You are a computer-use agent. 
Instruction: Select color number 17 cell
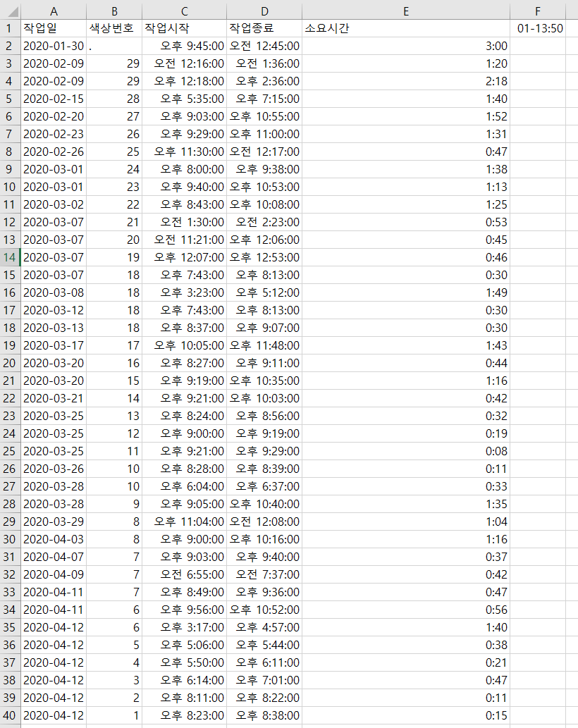114,345
